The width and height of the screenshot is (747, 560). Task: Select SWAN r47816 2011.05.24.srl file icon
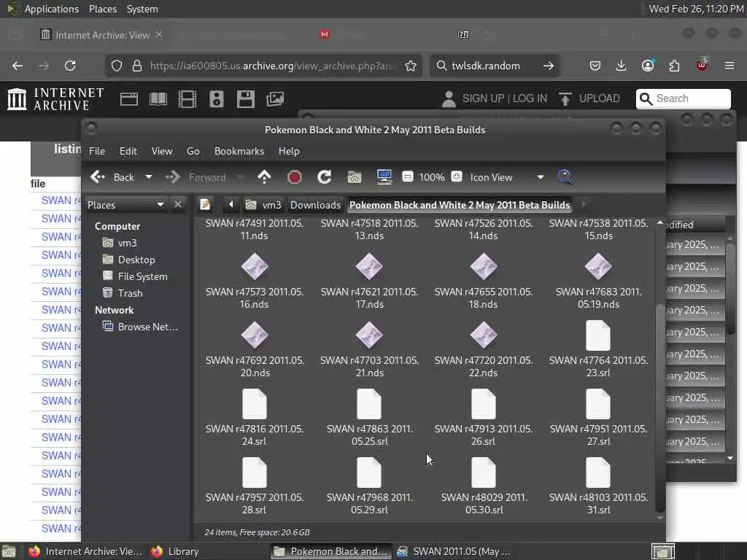click(255, 404)
